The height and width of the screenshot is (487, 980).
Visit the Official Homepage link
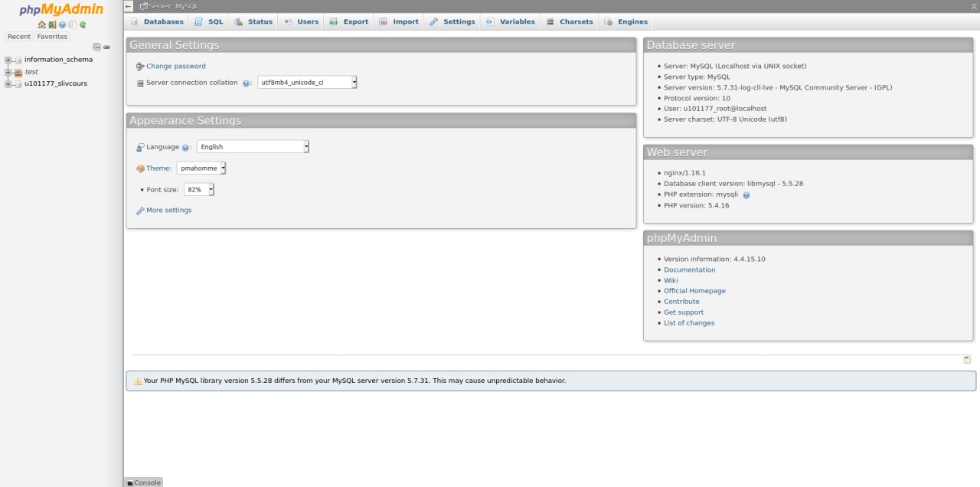coord(694,291)
